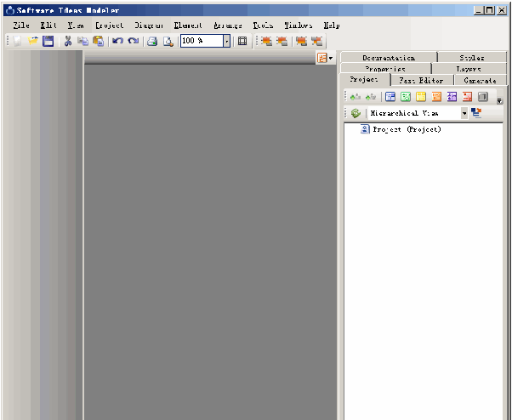Click the blue-orange tree icon beside Hierarchical View
The image size is (512, 420).
pyautogui.click(x=476, y=113)
